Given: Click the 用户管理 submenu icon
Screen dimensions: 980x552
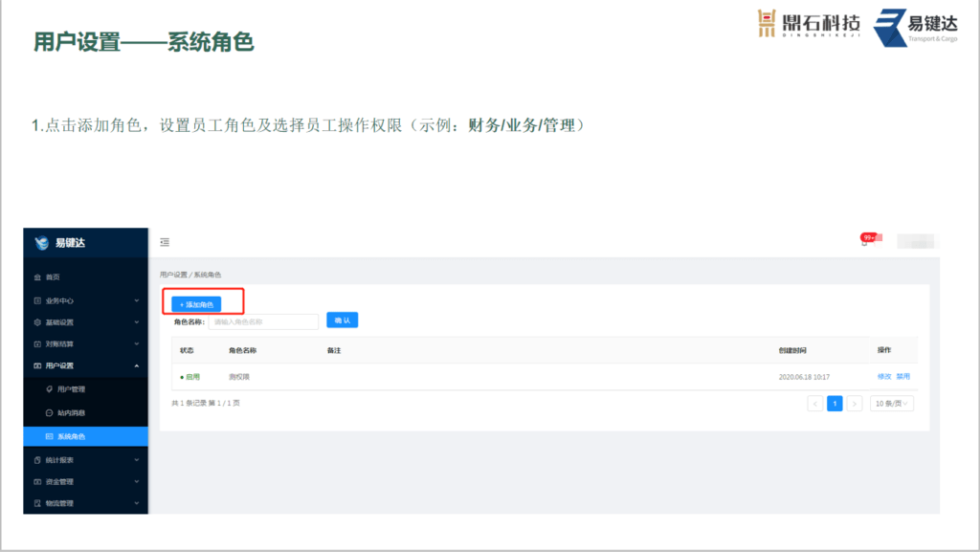Looking at the screenshot, I should coord(50,389).
